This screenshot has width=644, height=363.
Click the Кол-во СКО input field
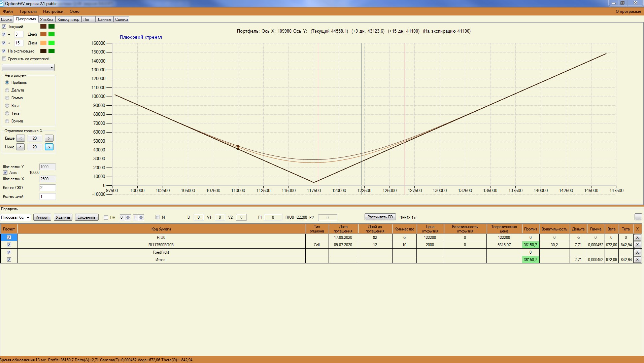47,188
